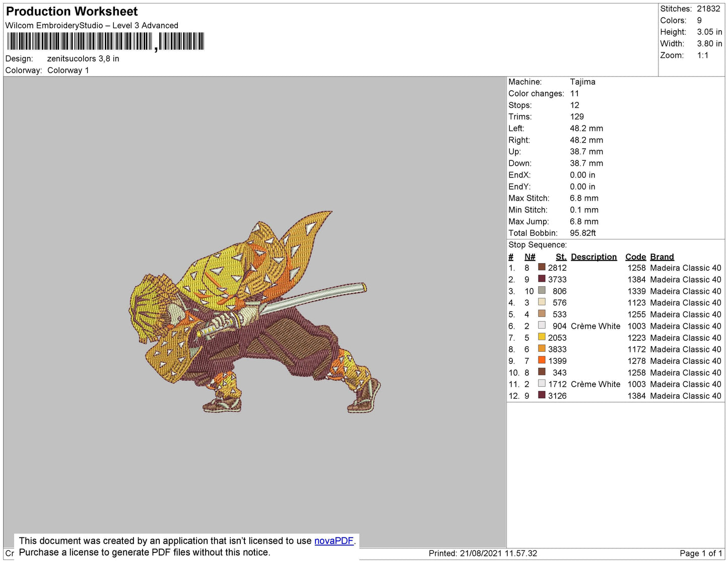Select brown color swatch in stop 1

(x=542, y=267)
